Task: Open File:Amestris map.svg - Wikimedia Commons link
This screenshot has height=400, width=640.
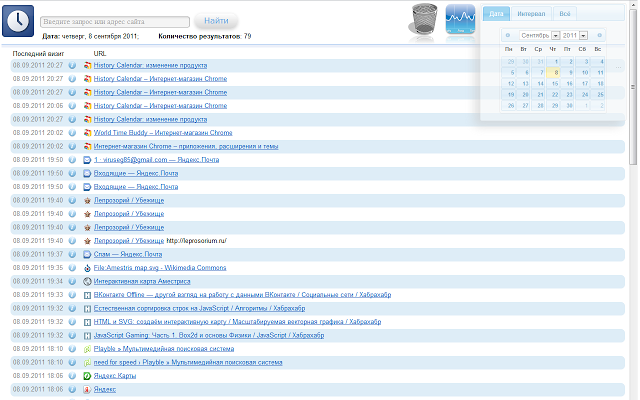Action: pyautogui.click(x=160, y=268)
